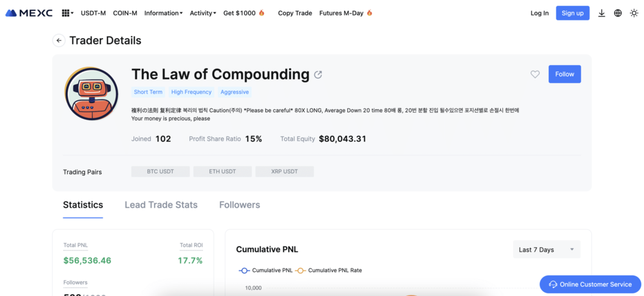Open Online Customer Service chat
The image size is (644, 296).
pyautogui.click(x=590, y=284)
